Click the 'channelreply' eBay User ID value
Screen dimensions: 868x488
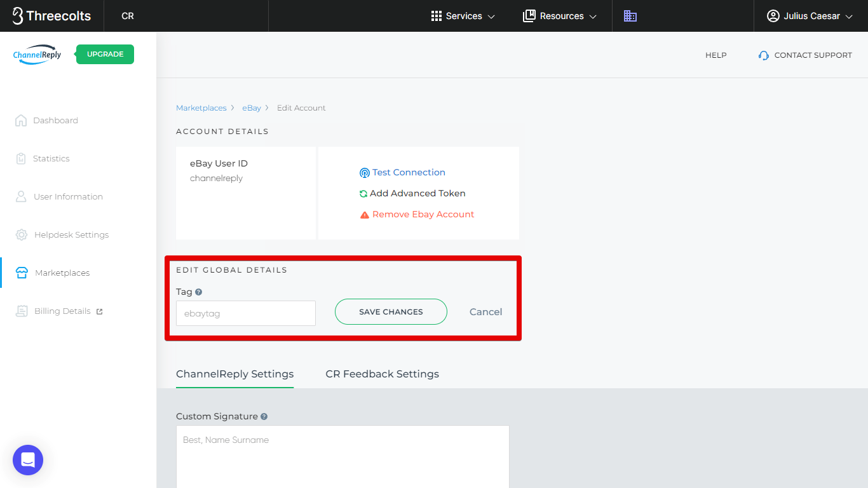coord(216,179)
